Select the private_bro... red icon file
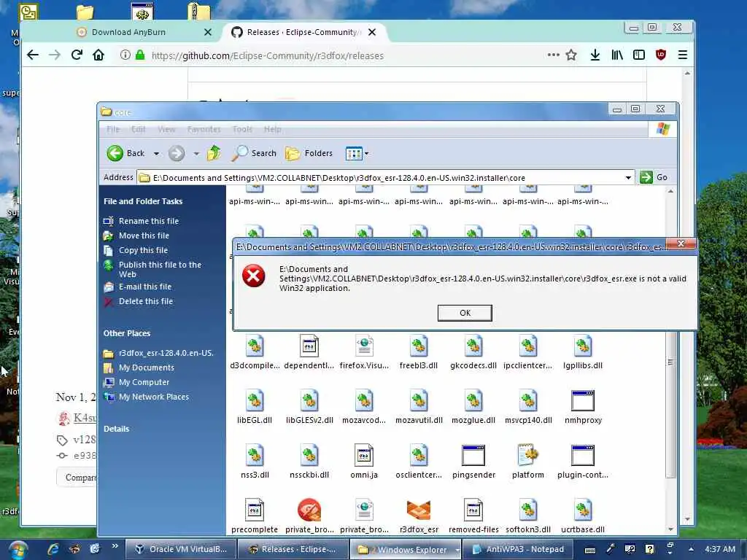This screenshot has width=747, height=560. pyautogui.click(x=309, y=510)
